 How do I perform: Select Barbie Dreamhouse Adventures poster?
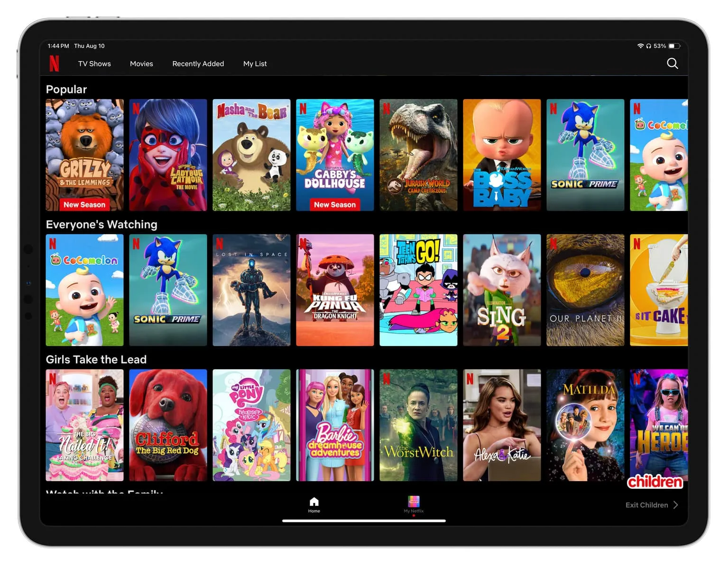click(335, 425)
